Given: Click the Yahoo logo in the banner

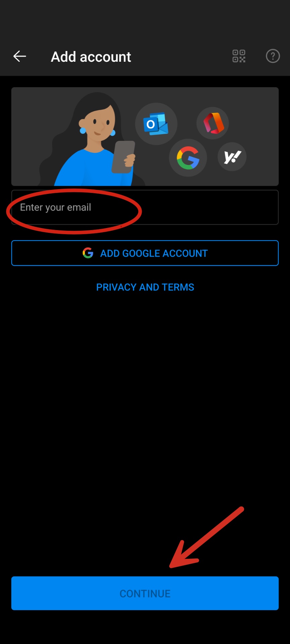Looking at the screenshot, I should point(232,157).
